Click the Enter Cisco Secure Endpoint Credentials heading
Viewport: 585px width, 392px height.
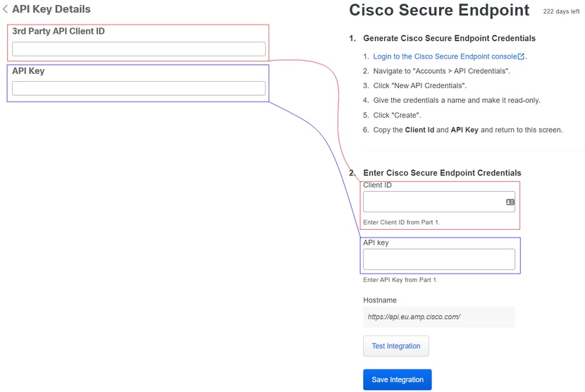point(442,173)
